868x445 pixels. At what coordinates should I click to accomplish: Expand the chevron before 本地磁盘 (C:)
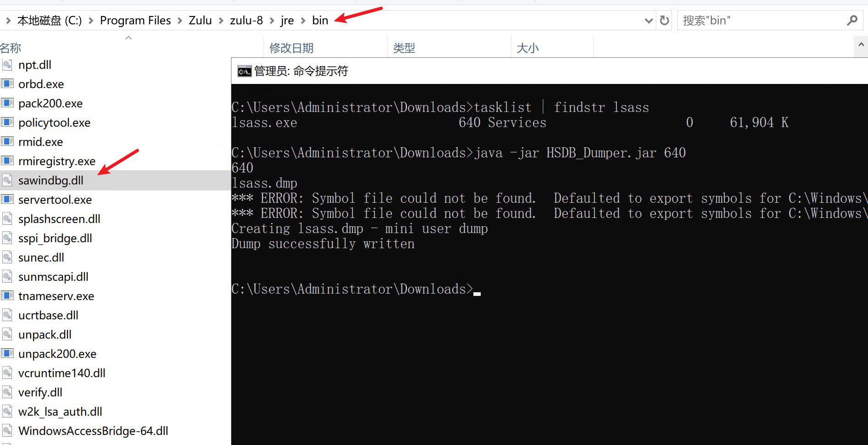click(8, 21)
